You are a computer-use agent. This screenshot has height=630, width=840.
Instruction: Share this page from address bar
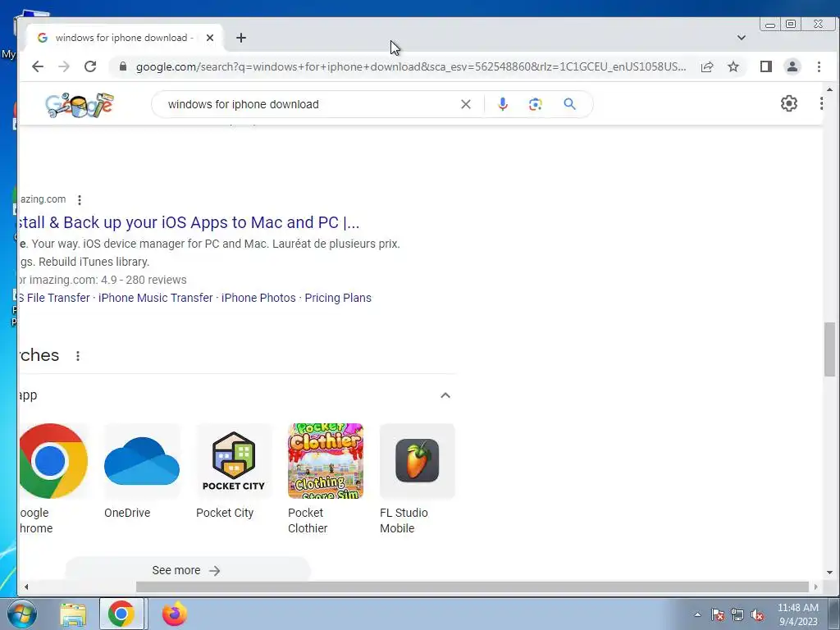(707, 66)
